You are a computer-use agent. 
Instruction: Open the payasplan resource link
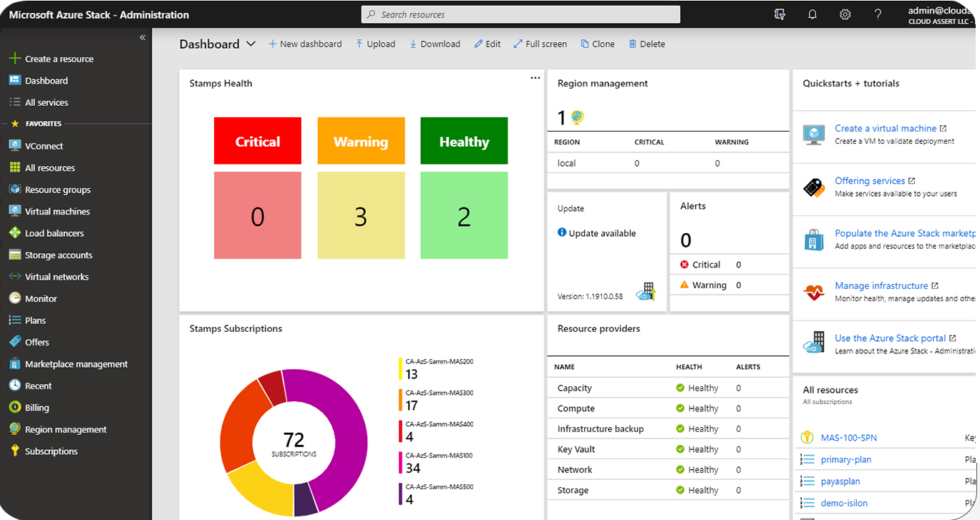pos(840,481)
